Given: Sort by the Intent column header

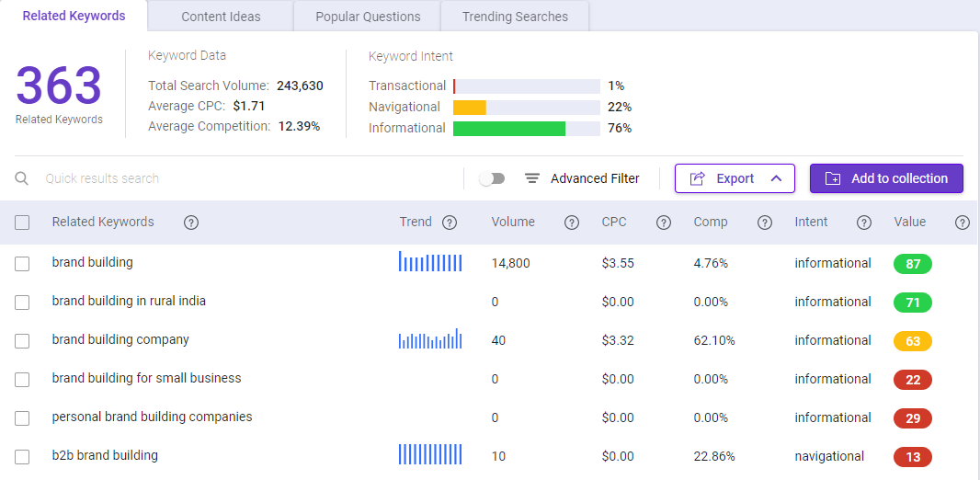Looking at the screenshot, I should [x=811, y=222].
